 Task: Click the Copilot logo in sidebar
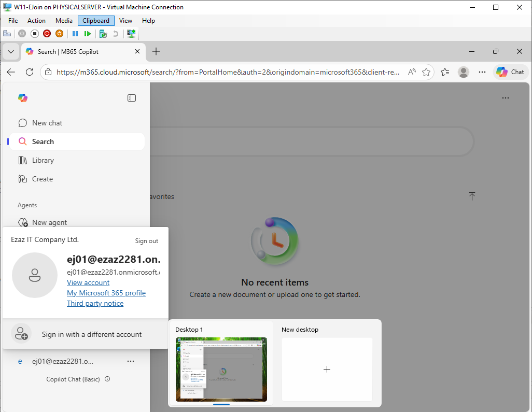click(x=23, y=98)
